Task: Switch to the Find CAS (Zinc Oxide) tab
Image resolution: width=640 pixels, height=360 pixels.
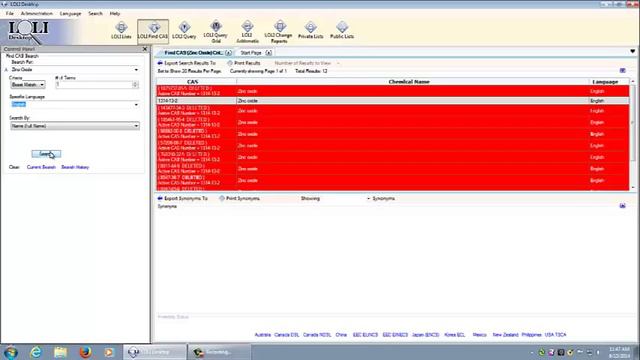Action: pos(193,53)
